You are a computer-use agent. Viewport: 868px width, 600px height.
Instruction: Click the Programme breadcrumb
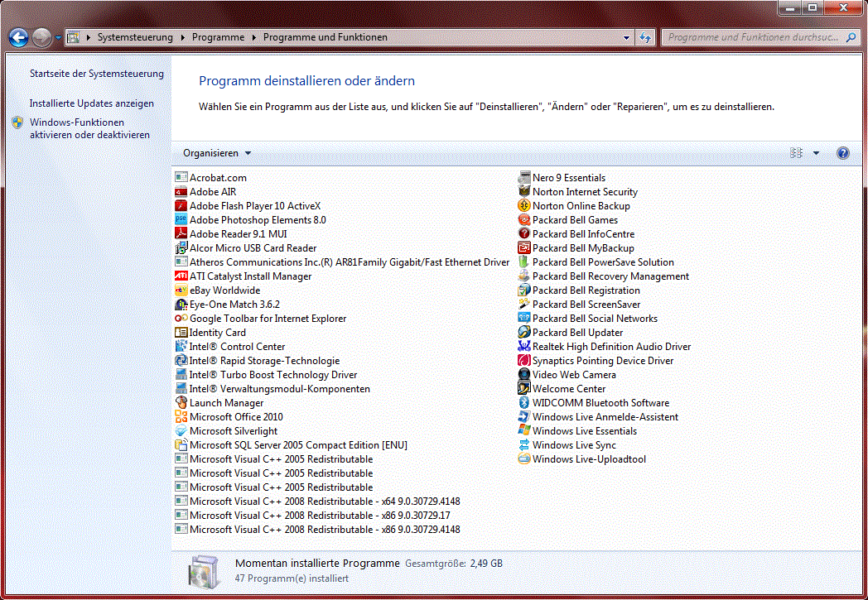click(x=218, y=37)
